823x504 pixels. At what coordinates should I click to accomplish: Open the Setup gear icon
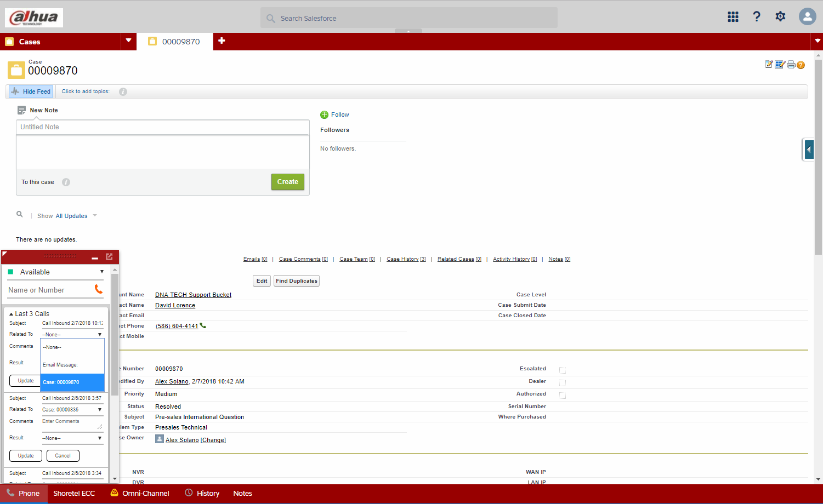tap(780, 16)
